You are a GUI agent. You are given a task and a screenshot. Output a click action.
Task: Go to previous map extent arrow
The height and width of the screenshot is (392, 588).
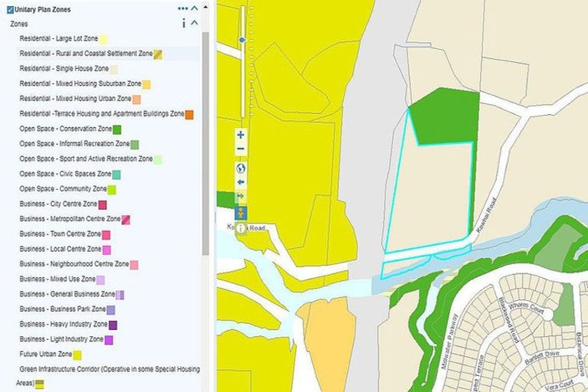click(x=240, y=182)
